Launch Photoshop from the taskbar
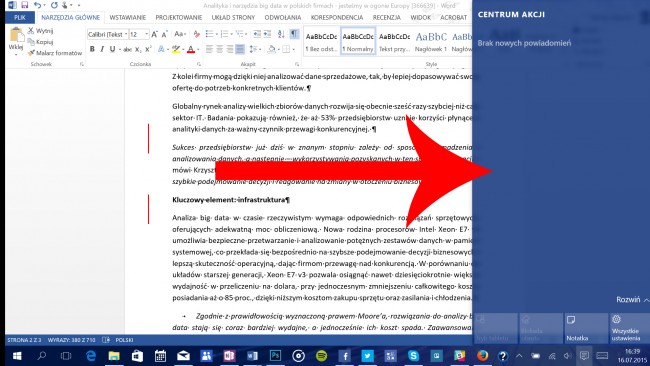The image size is (650, 366). tap(275, 356)
